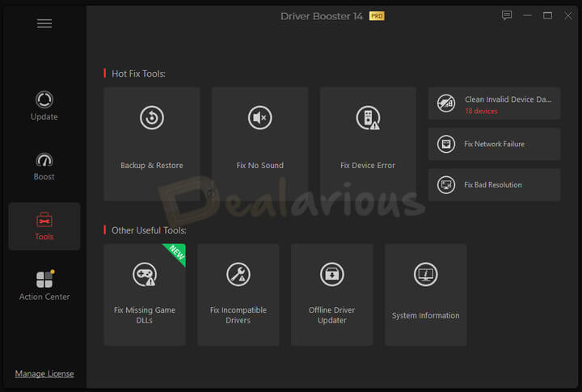The height and width of the screenshot is (392, 582).
Task: Open the feedback chat bubble icon
Action: click(x=507, y=15)
